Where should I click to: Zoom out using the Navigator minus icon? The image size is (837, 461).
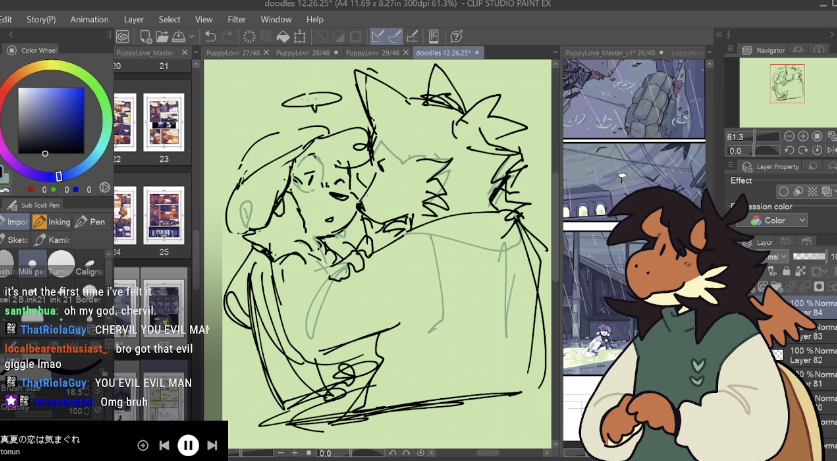tap(789, 137)
